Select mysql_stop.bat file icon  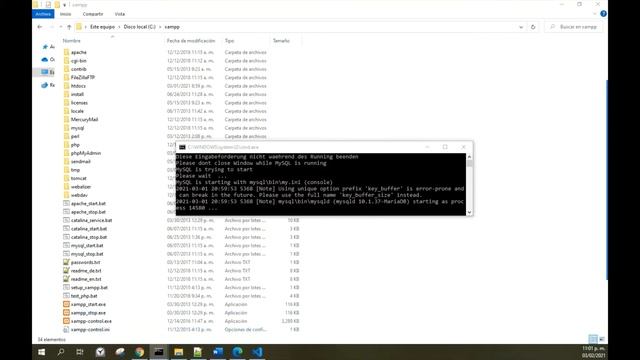67,254
